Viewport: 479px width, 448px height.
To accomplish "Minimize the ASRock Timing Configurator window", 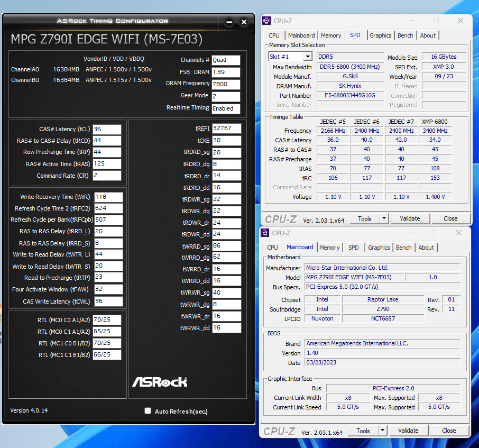I will coord(229,22).
